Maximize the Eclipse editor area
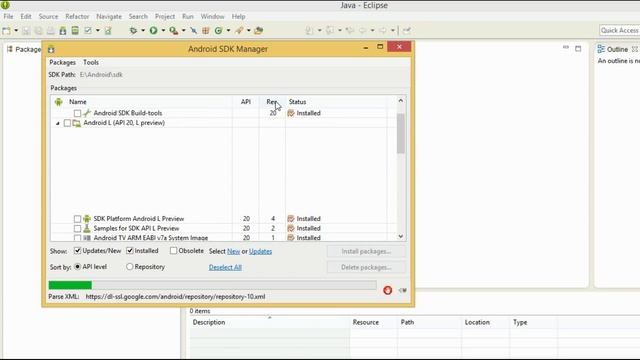The height and width of the screenshot is (360, 640). coord(578,48)
